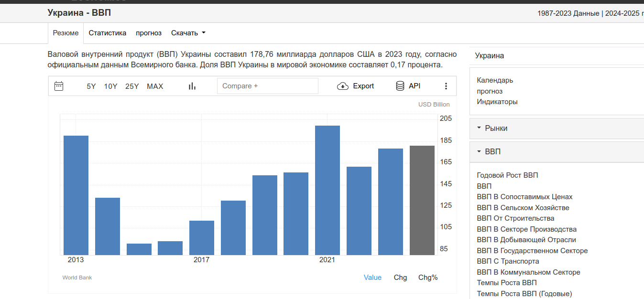Switch to the Статистика tab
The width and height of the screenshot is (644, 299).
[x=108, y=33]
